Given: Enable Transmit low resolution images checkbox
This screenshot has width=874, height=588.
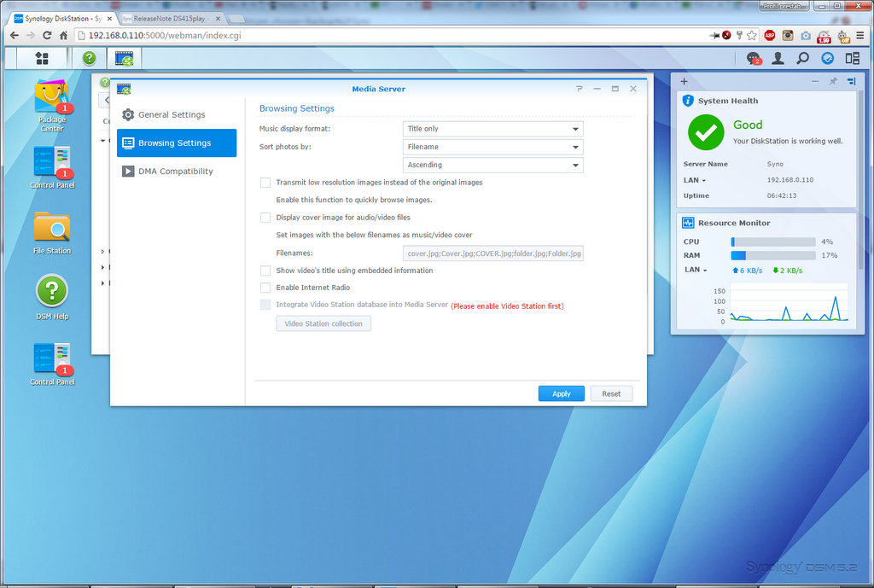Looking at the screenshot, I should click(x=265, y=183).
